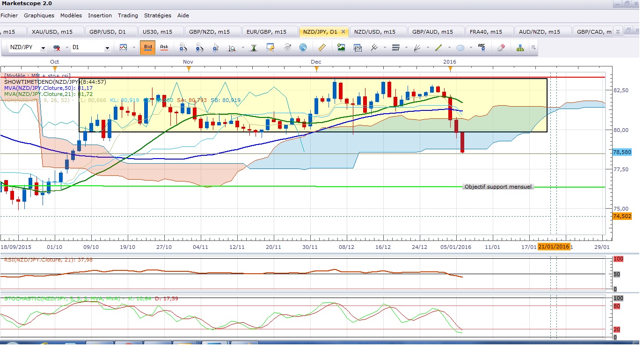The height and width of the screenshot is (364, 643).
Task: Close the NZD/JPY, D1 tab
Action: tap(343, 32)
